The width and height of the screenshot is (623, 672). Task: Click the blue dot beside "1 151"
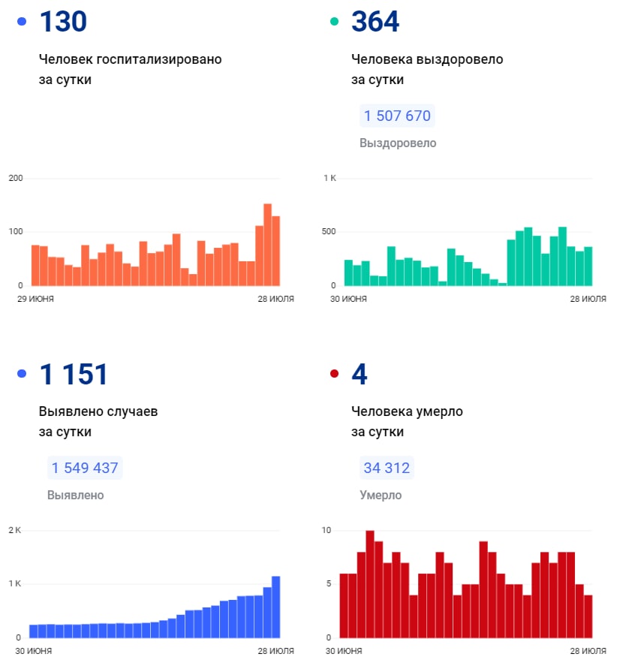point(22,374)
